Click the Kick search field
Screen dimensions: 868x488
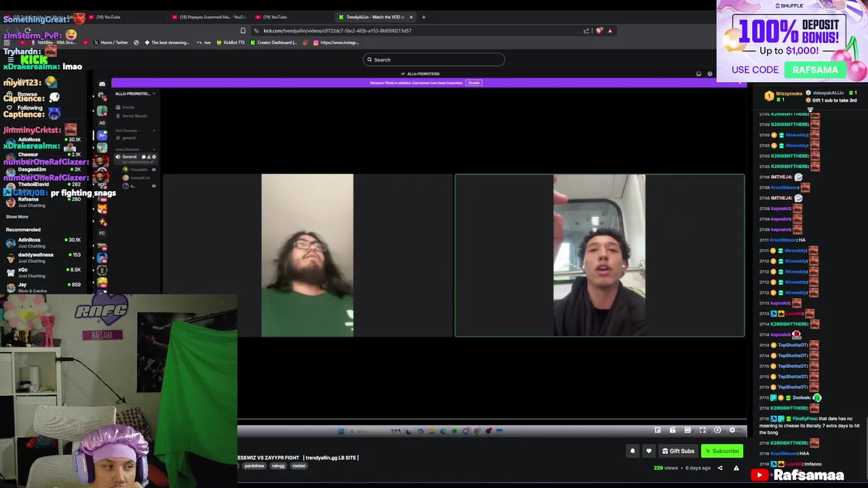point(434,60)
